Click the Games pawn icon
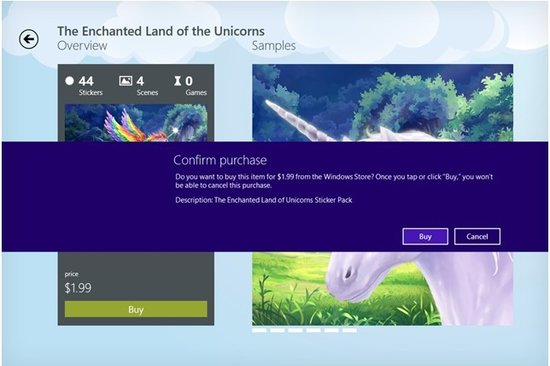550x366 pixels. (178, 81)
